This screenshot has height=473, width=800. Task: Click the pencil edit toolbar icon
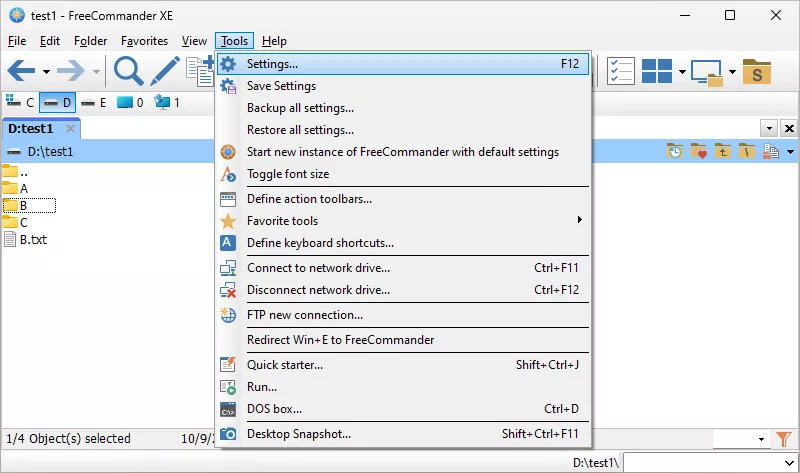(165, 71)
